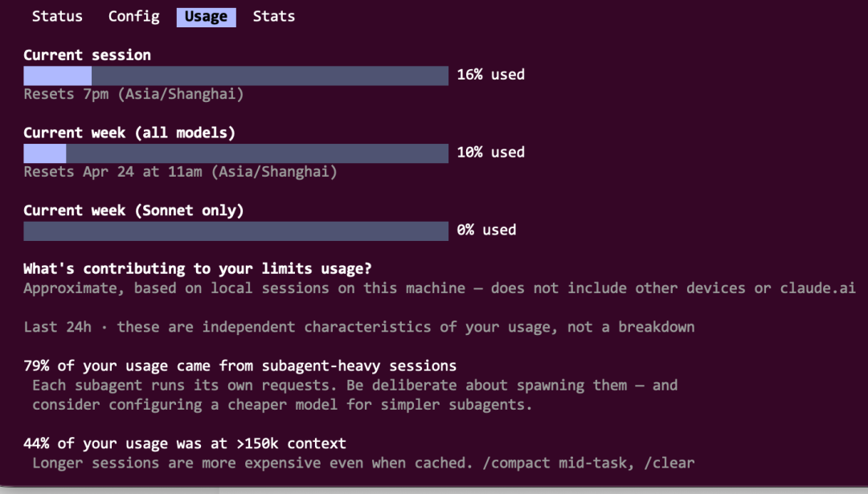Click the "Resets 7pm (Asia/Shanghai)" text
Viewport: 868px width, 494px height.
point(133,94)
